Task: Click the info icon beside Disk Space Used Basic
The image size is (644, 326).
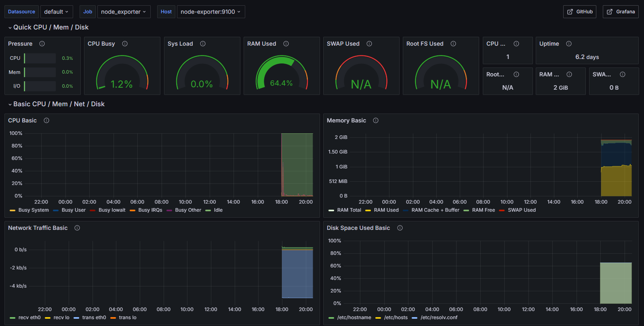Action: coord(400,228)
